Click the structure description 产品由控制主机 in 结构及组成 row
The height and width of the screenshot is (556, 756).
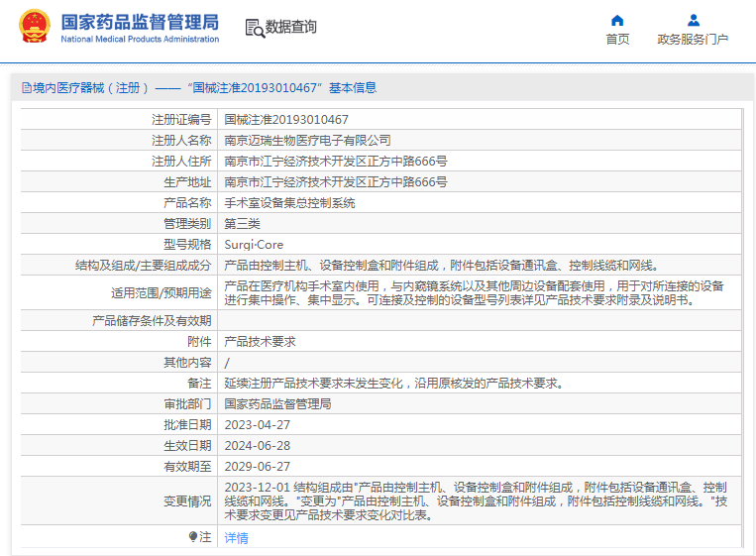click(441, 266)
